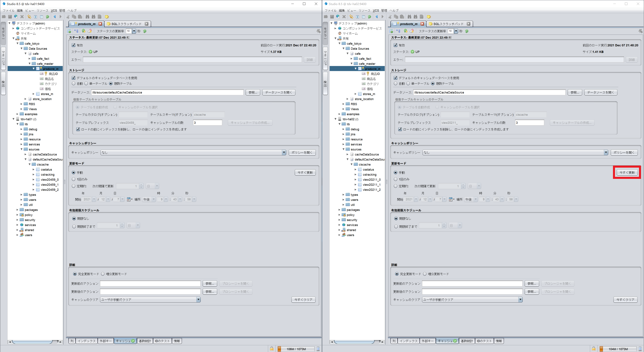Collapse ciscache tree node in tdv-ha02 window
Image resolution: width=644 pixels, height=352 pixels.
tap(352, 164)
